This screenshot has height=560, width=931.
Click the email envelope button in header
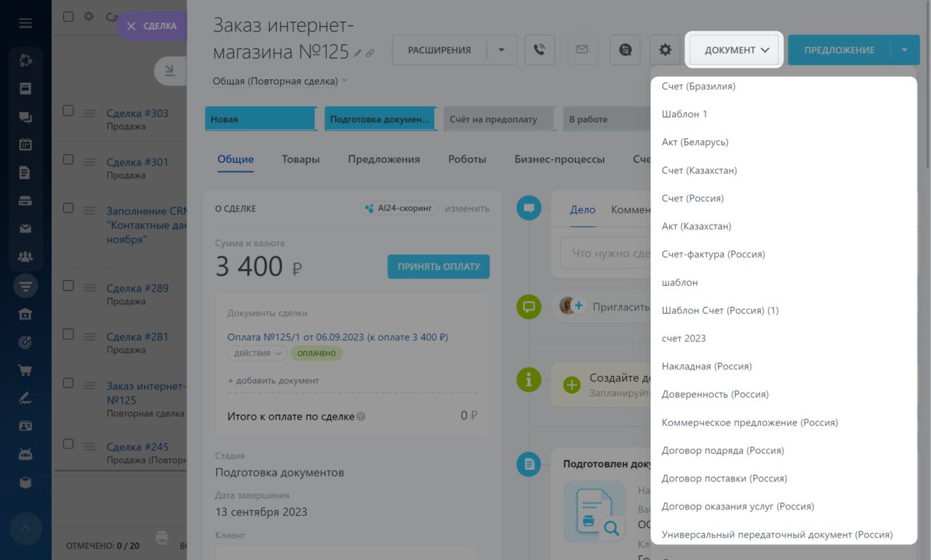point(582,50)
